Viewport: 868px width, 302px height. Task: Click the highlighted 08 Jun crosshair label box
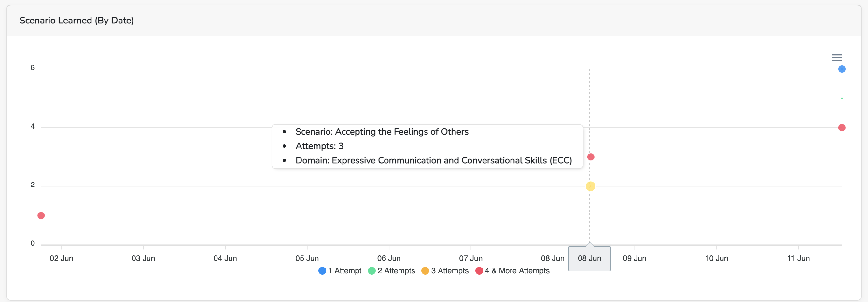pyautogui.click(x=589, y=258)
